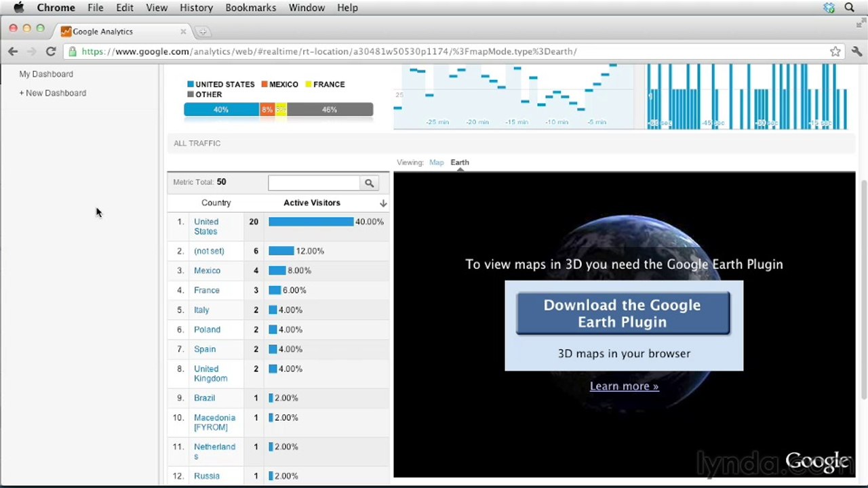Open the United Kingdom country link
The image size is (868, 488).
[x=210, y=373]
